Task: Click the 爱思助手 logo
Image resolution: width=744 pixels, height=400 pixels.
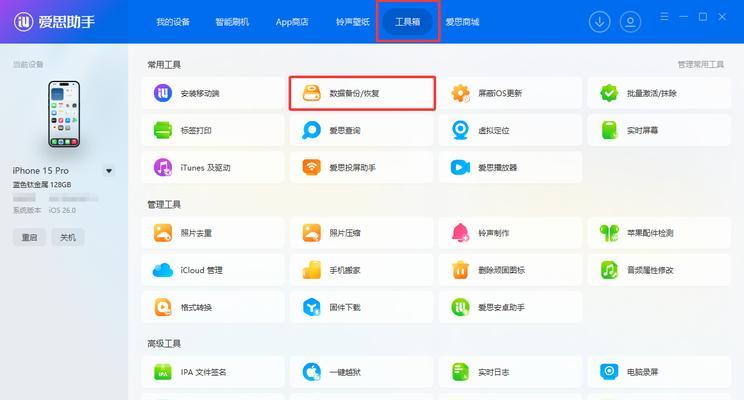Action: [54, 21]
